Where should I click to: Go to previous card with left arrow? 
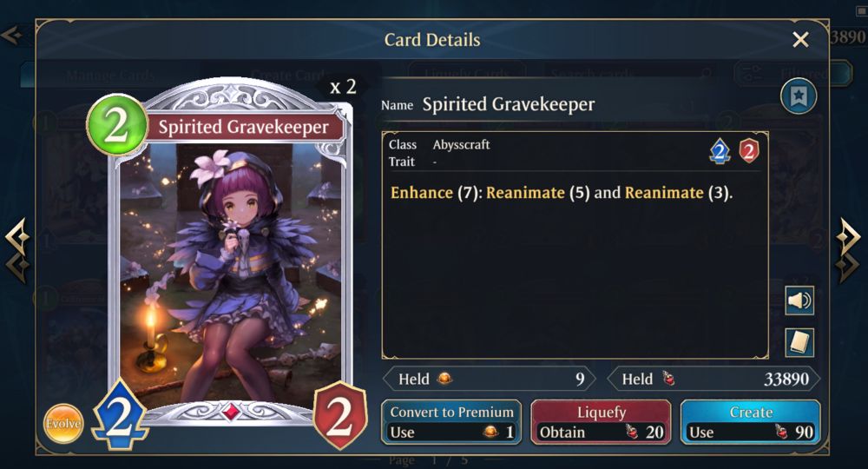click(17, 250)
